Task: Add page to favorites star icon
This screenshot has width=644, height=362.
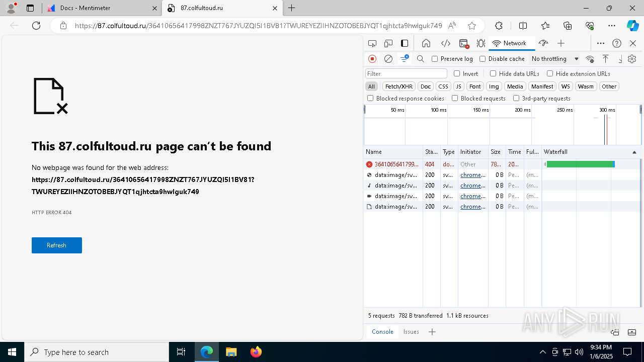Action: (471, 26)
